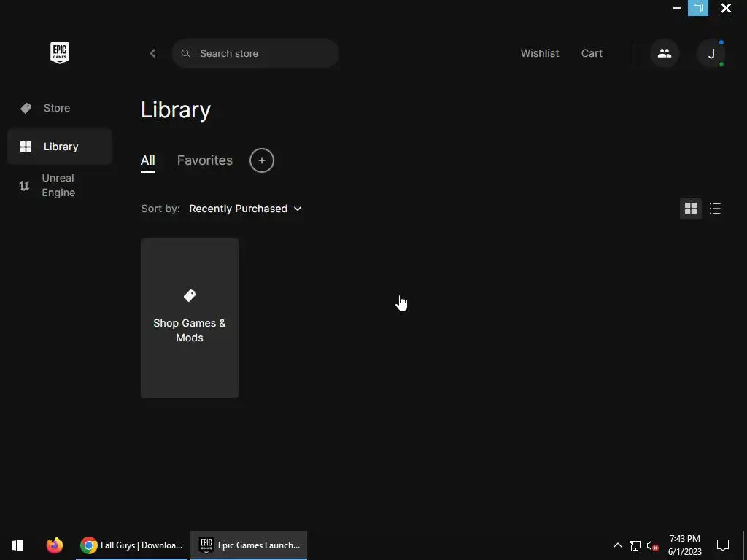Screen dimensions: 747x560
Task: Minimize the Epic Games Launcher window
Action: (x=676, y=8)
